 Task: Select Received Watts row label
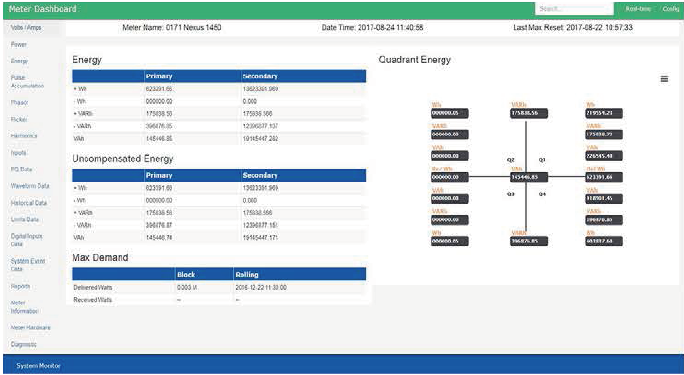click(x=93, y=300)
